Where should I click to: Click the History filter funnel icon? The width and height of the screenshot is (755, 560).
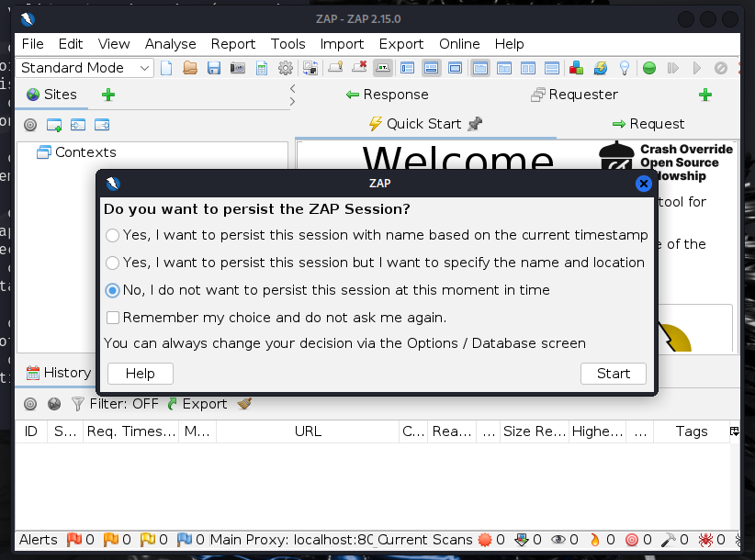(x=77, y=404)
